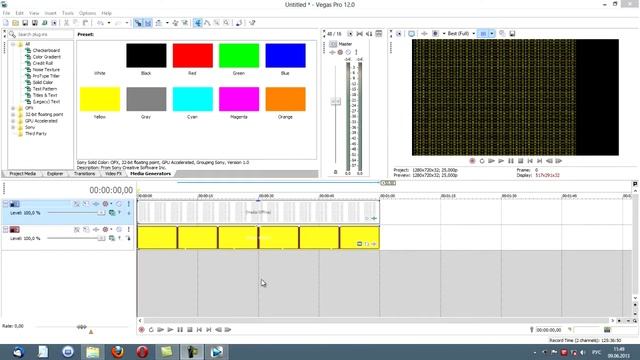Click Play in the preview transport

pyautogui.click(x=501, y=161)
